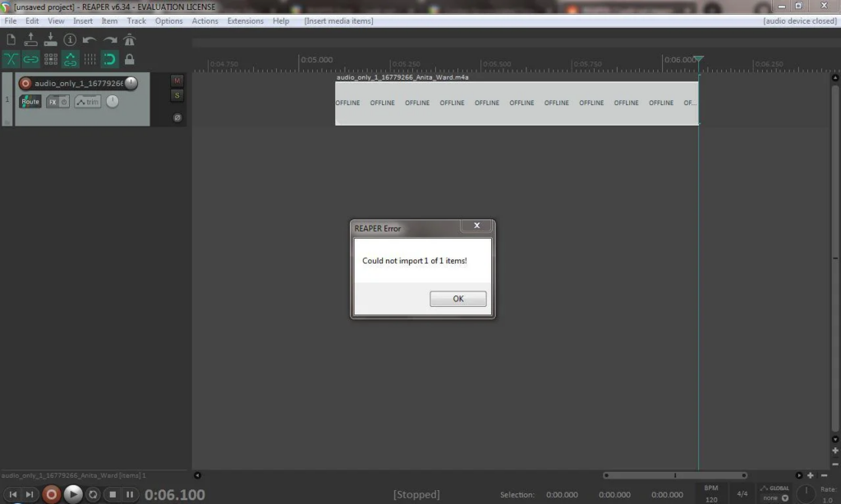This screenshot has width=841, height=504.
Task: Toggle snap to grid magnet
Action: click(110, 59)
